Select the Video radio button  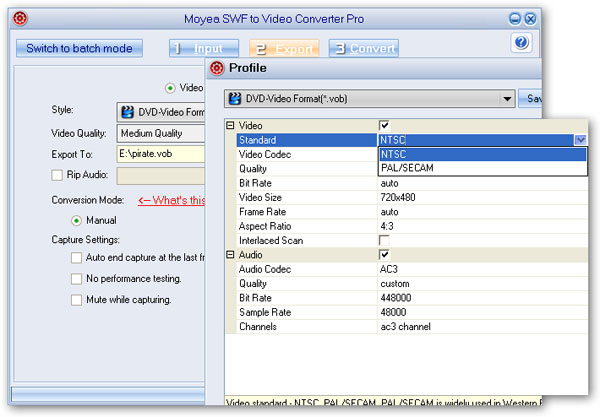coord(170,88)
